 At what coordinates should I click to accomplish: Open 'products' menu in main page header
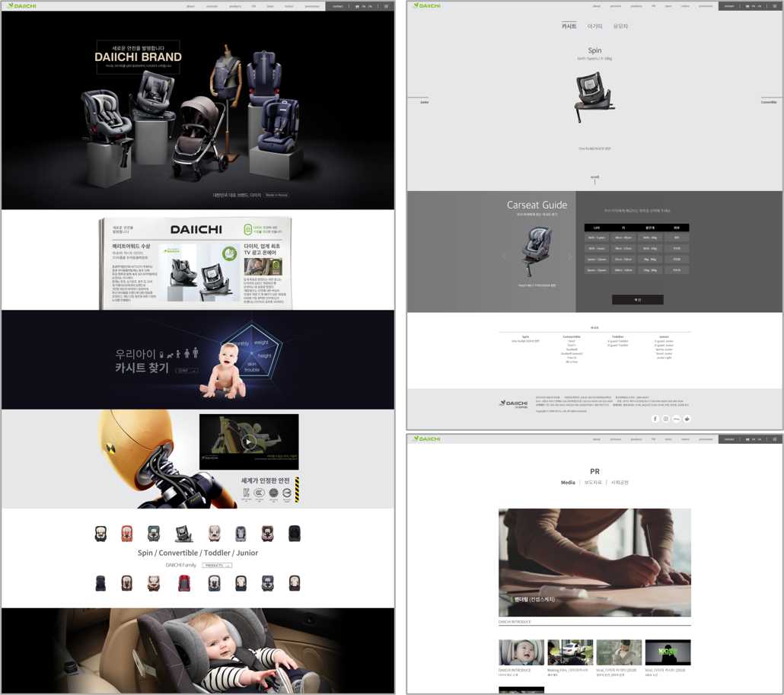tap(235, 6)
